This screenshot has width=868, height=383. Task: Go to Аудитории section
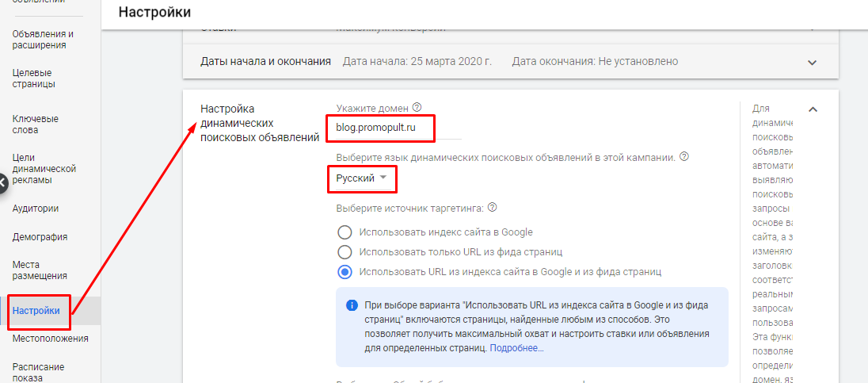[x=36, y=209]
